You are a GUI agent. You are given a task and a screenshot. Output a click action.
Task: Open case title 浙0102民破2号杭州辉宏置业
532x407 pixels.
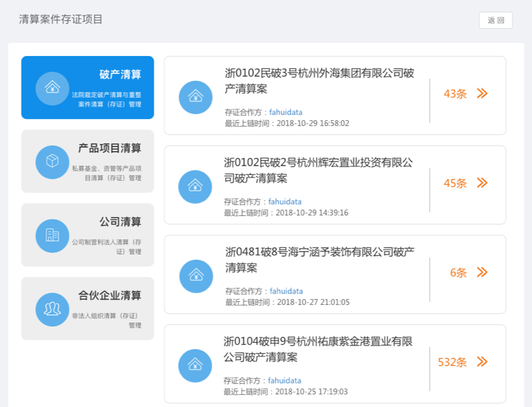pos(318,170)
